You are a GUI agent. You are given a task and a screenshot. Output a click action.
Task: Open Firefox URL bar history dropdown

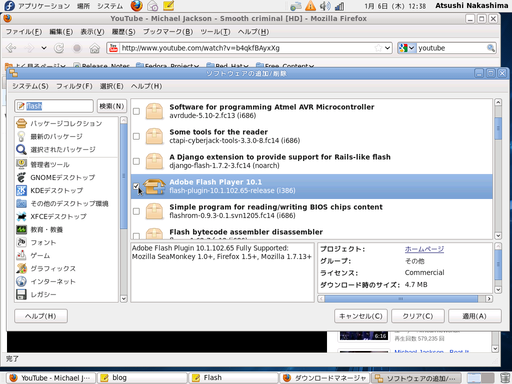(x=387, y=48)
